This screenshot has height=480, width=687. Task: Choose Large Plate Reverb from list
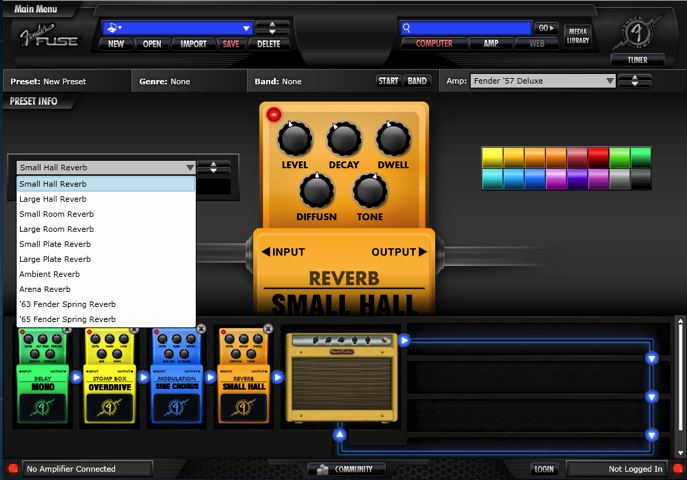pos(106,259)
